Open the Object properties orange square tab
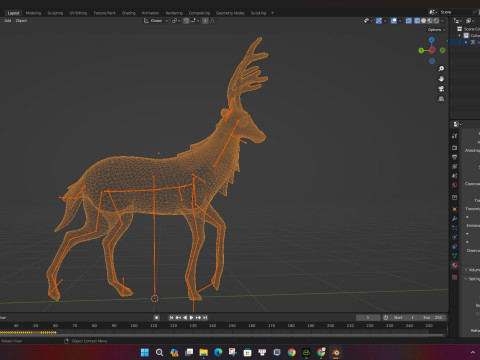480x360 pixels. (x=454, y=209)
